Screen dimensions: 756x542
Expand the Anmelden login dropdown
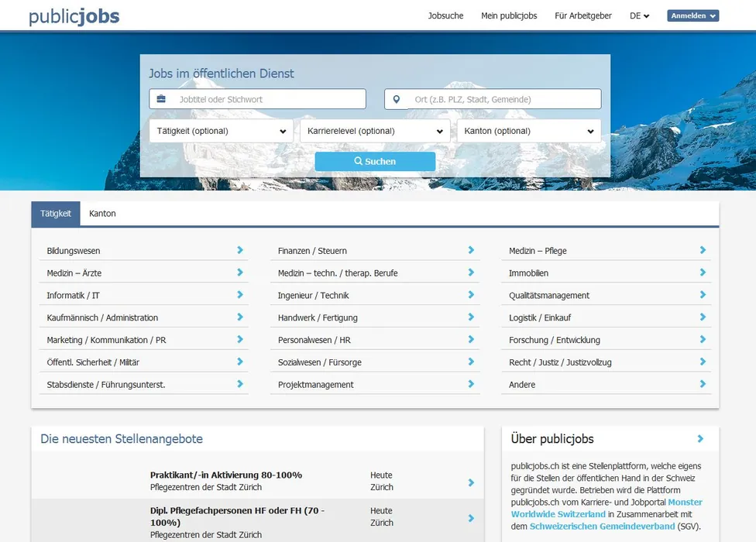point(692,16)
